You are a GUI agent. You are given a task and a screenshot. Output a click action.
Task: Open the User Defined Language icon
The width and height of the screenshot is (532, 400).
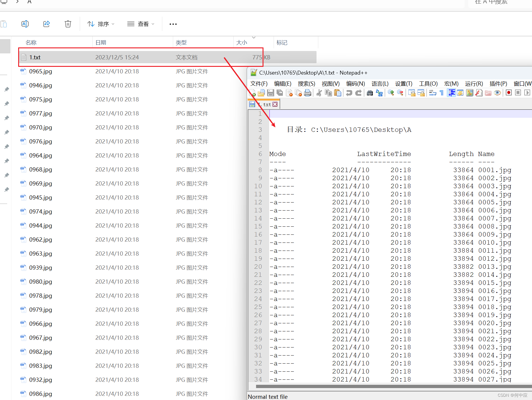[460, 93]
